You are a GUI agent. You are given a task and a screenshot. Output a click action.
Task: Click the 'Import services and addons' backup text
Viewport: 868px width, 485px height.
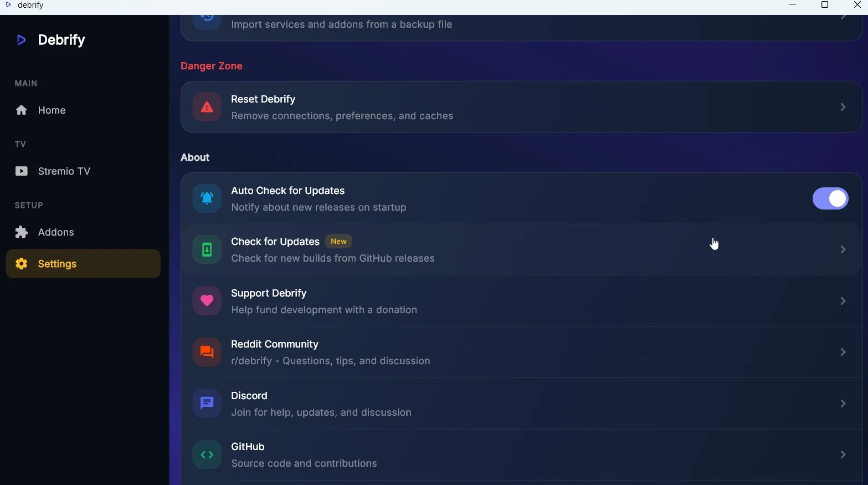(342, 25)
